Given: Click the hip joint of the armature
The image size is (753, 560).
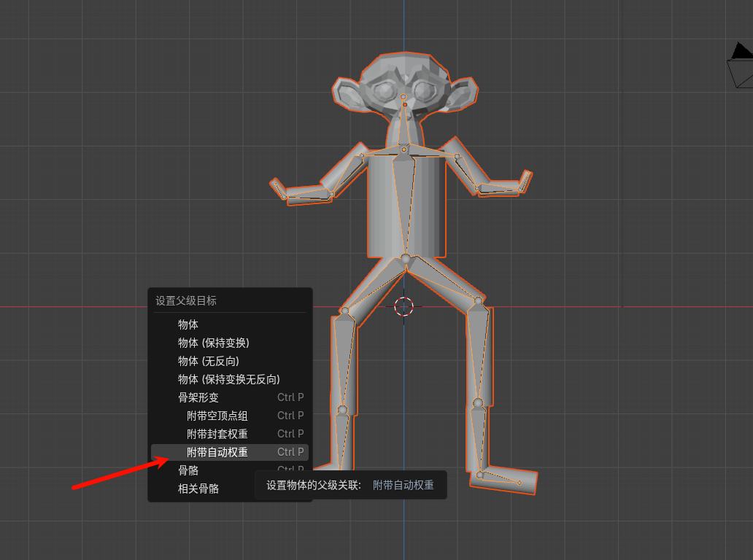Looking at the screenshot, I should [406, 258].
